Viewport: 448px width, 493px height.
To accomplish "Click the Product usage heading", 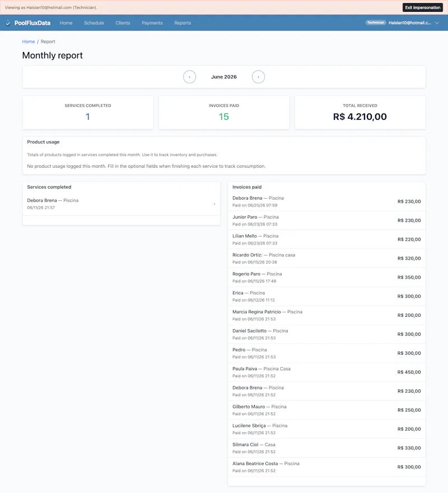I will pyautogui.click(x=43, y=142).
